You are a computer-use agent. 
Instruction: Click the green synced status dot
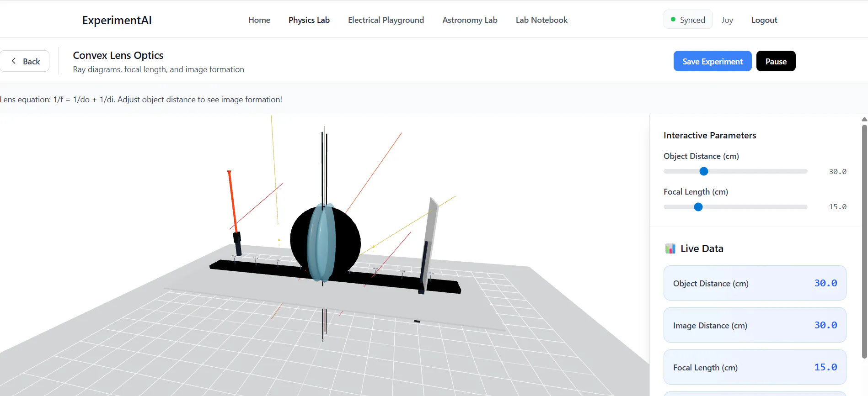(x=673, y=20)
